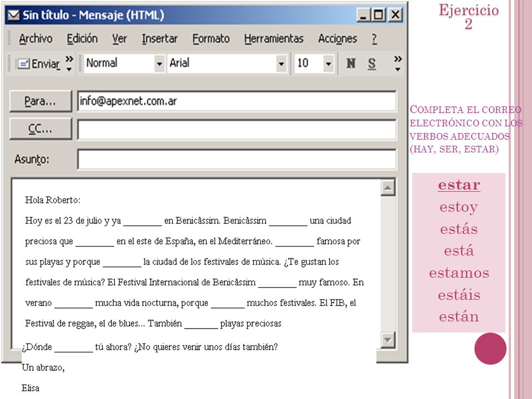Image resolution: width=532 pixels, height=399 pixels.
Task: Click the Asunto subject field
Action: 237,159
